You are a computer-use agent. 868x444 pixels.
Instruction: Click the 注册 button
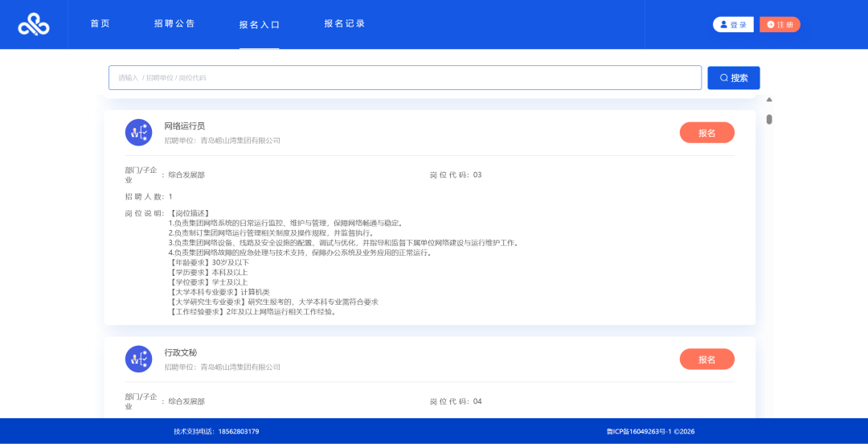click(780, 24)
